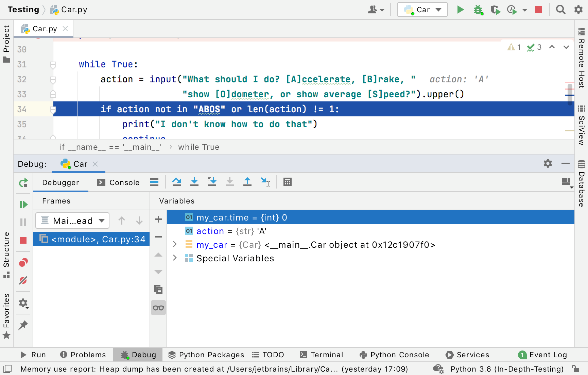Click the Step Out icon
Image resolution: width=588 pixels, height=375 pixels.
click(247, 182)
